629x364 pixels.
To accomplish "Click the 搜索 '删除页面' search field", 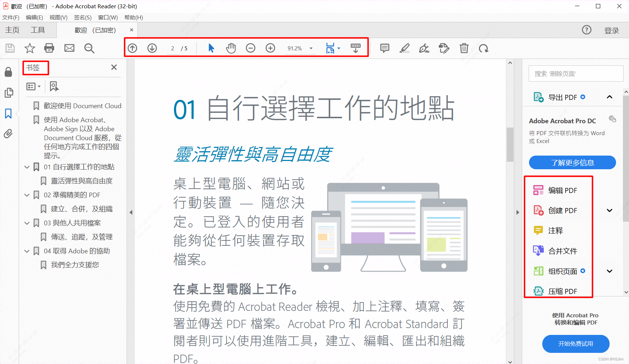I will [x=576, y=74].
